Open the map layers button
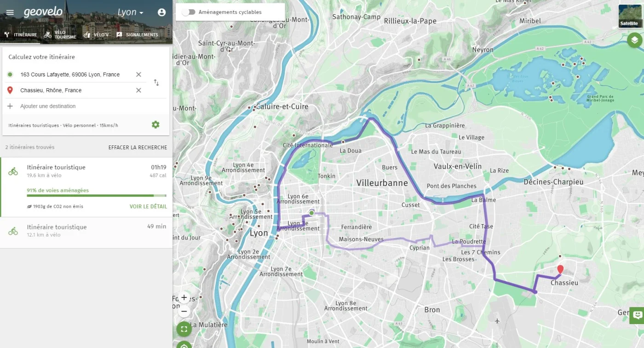Viewport: 644px width, 348px height. click(x=634, y=40)
